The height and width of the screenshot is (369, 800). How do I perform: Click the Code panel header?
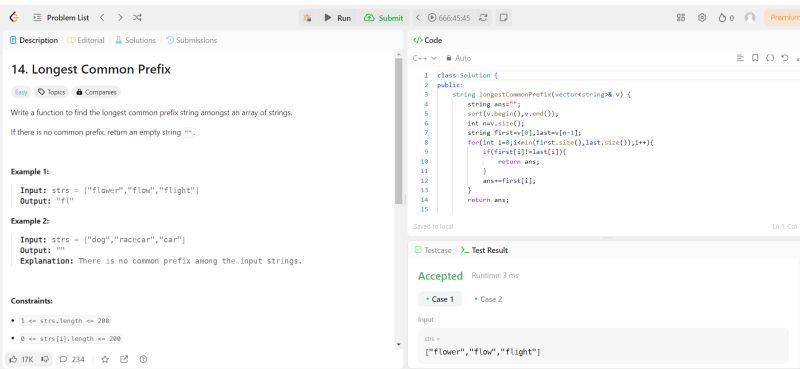428,40
